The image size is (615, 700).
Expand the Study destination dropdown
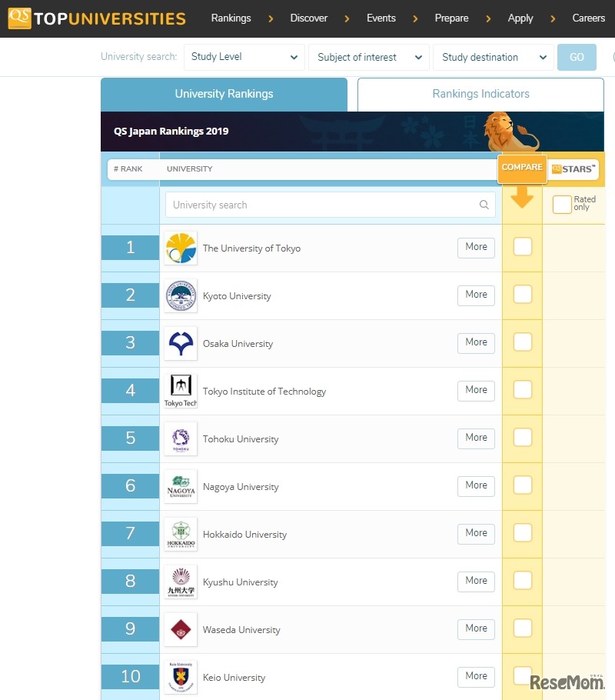click(x=492, y=57)
